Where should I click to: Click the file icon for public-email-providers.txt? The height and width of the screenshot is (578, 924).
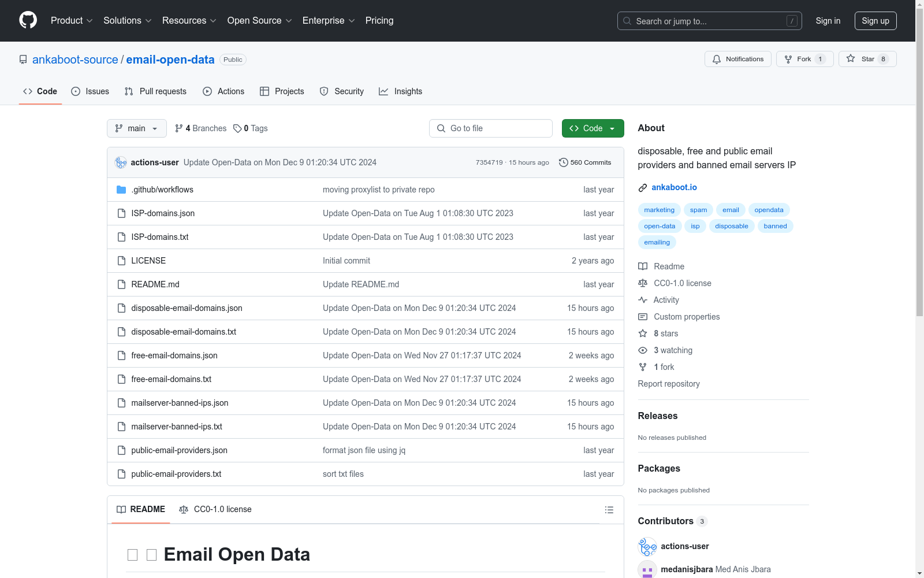tap(121, 474)
